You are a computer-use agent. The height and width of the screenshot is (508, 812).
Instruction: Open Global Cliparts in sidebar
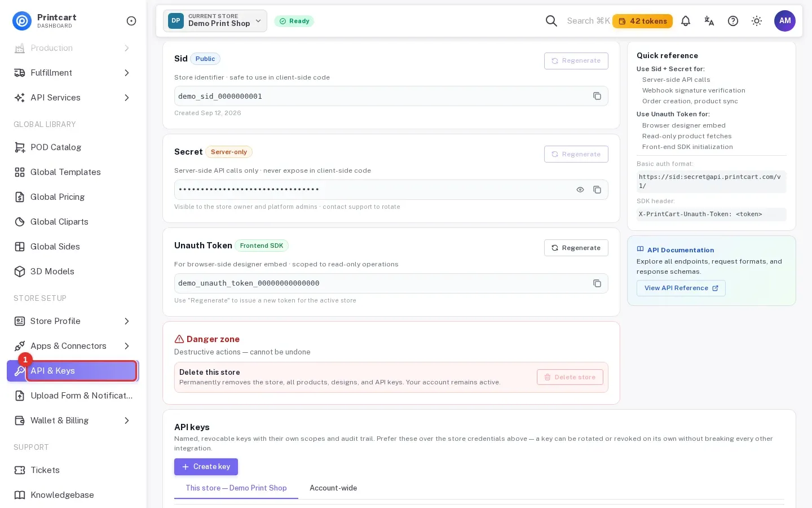pyautogui.click(x=72, y=222)
